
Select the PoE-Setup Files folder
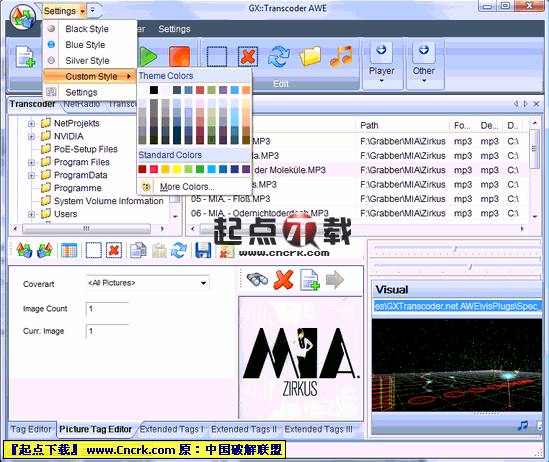(85, 149)
